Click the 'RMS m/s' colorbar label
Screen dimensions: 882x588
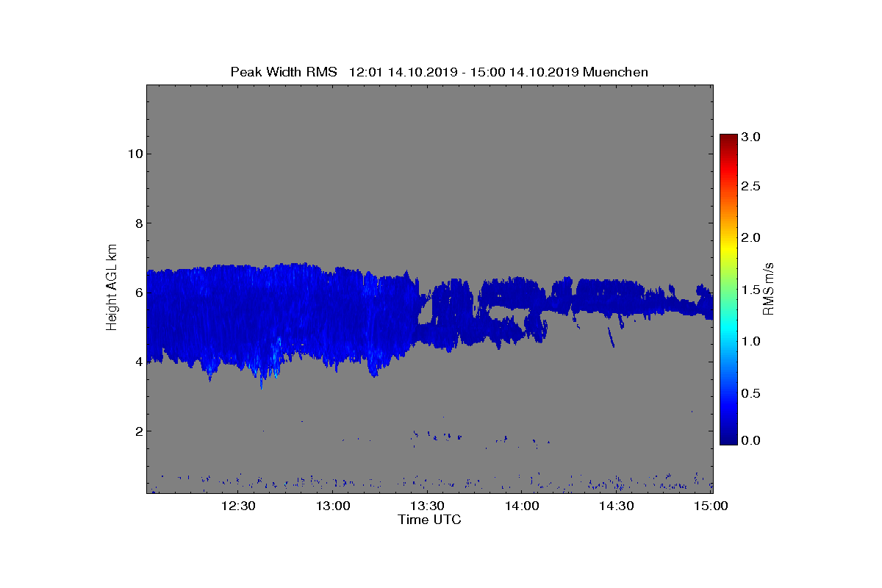770,288
